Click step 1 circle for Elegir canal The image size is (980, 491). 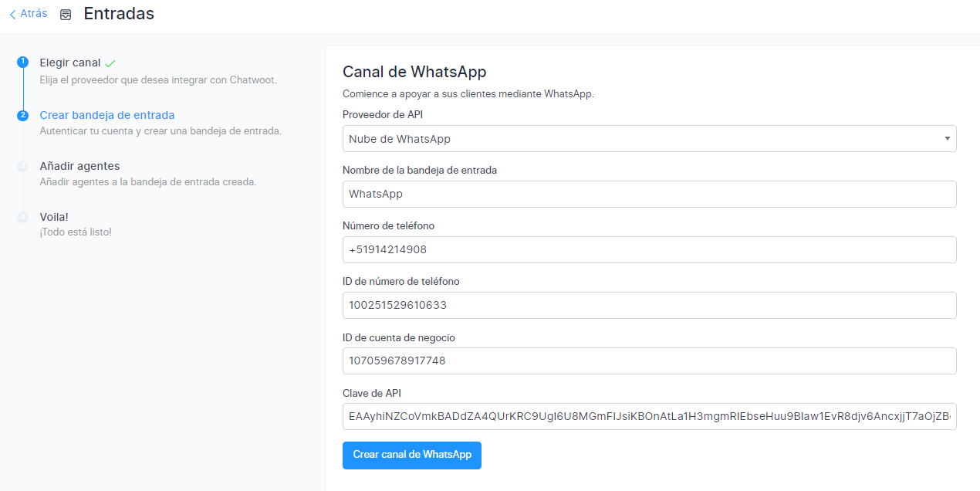[x=23, y=62]
